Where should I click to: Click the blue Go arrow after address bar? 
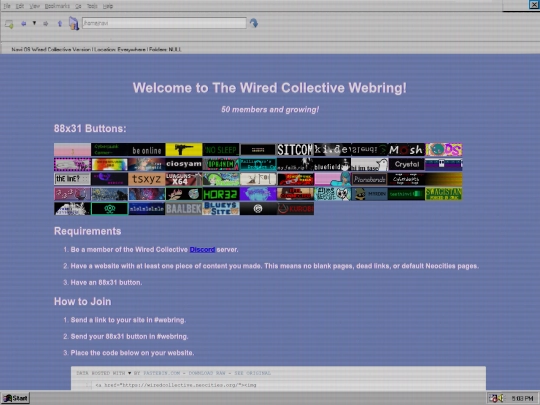coord(254,23)
